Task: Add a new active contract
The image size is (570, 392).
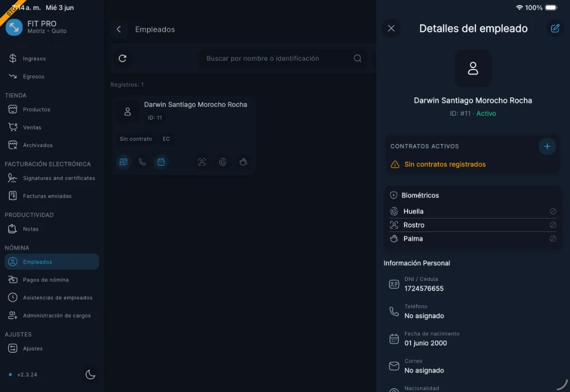Action: [x=547, y=146]
